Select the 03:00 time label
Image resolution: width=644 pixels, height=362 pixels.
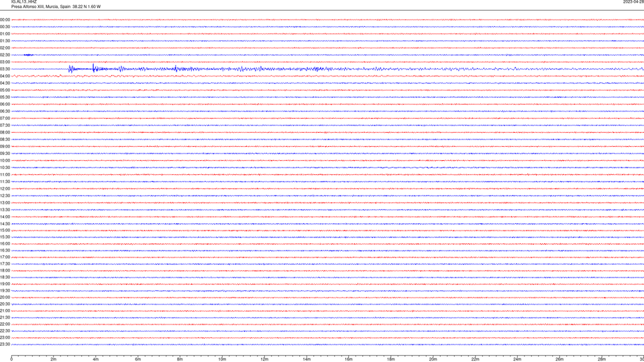click(x=5, y=62)
